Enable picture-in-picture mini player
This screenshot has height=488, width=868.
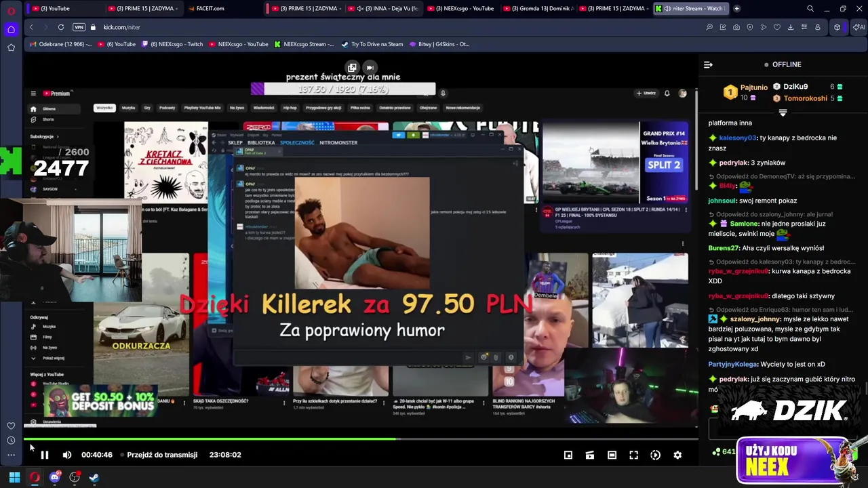(x=568, y=455)
